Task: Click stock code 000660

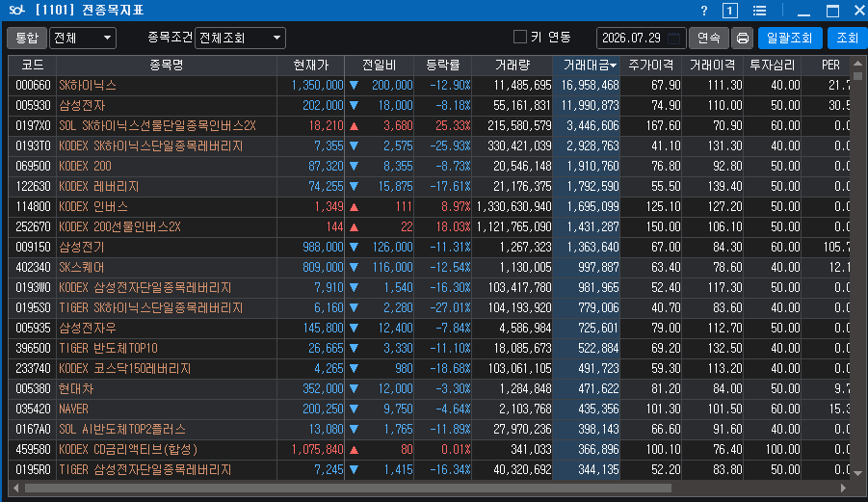Action: coord(33,86)
